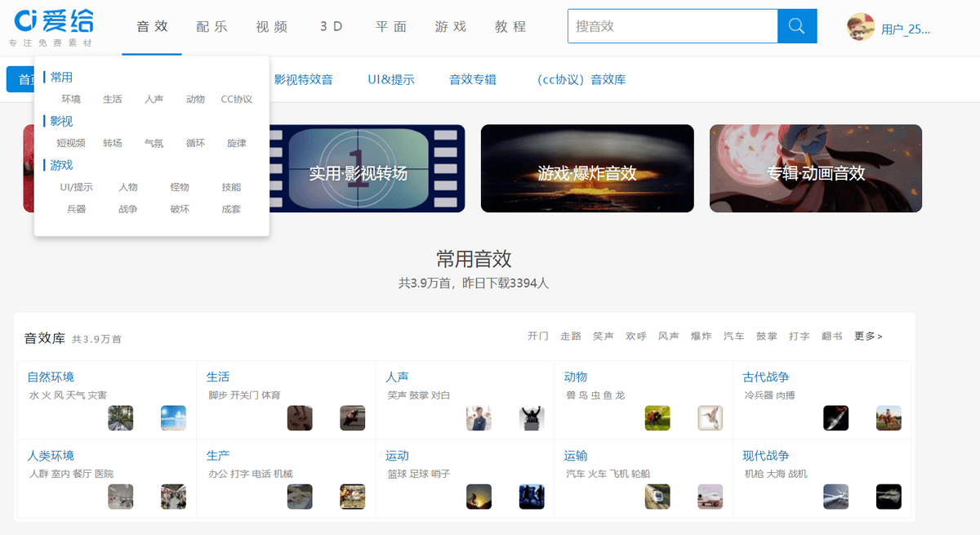Click the magnifier search button
Viewport: 980px width, 535px height.
[796, 26]
